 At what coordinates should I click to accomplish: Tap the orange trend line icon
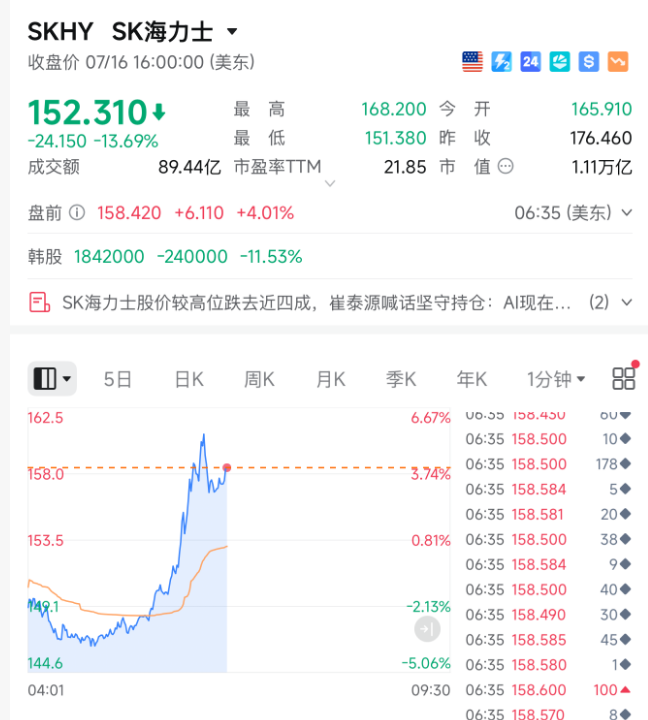tap(618, 62)
